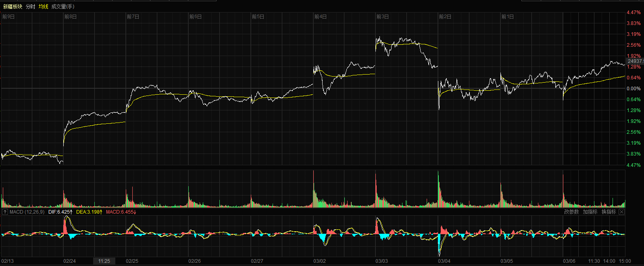644x266 pixels.
Task: Click the MACD help question-mark icon
Action: [x=5, y=212]
